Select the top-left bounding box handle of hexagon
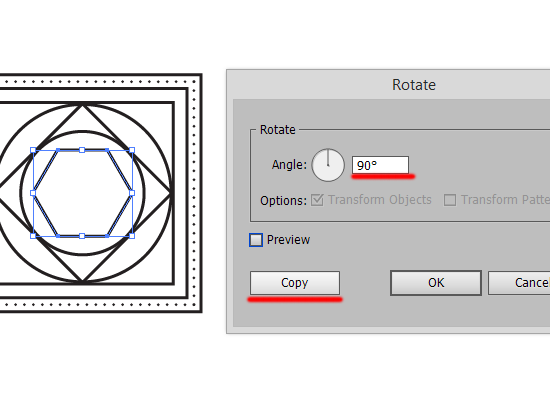This screenshot has width=550, height=400. (x=33, y=150)
